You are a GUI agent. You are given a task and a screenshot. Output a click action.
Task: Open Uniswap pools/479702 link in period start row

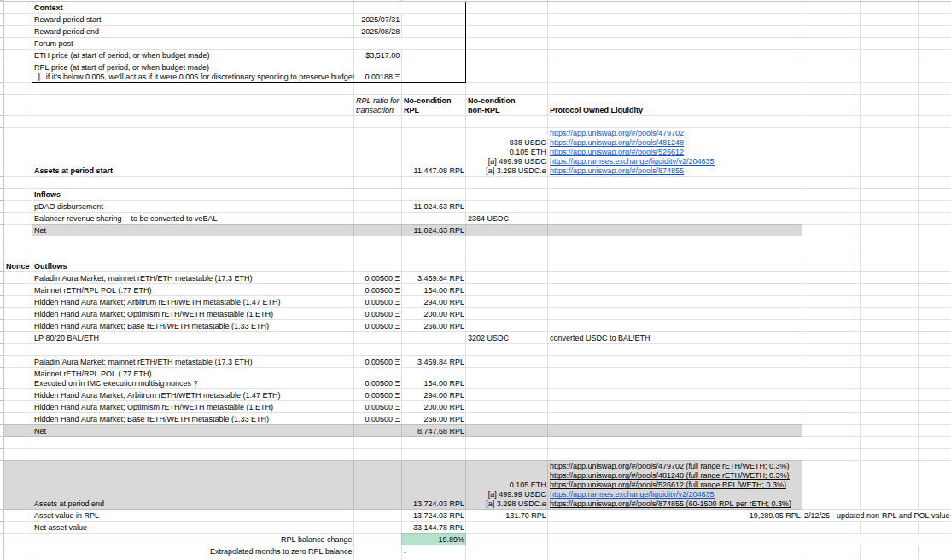tap(616, 133)
